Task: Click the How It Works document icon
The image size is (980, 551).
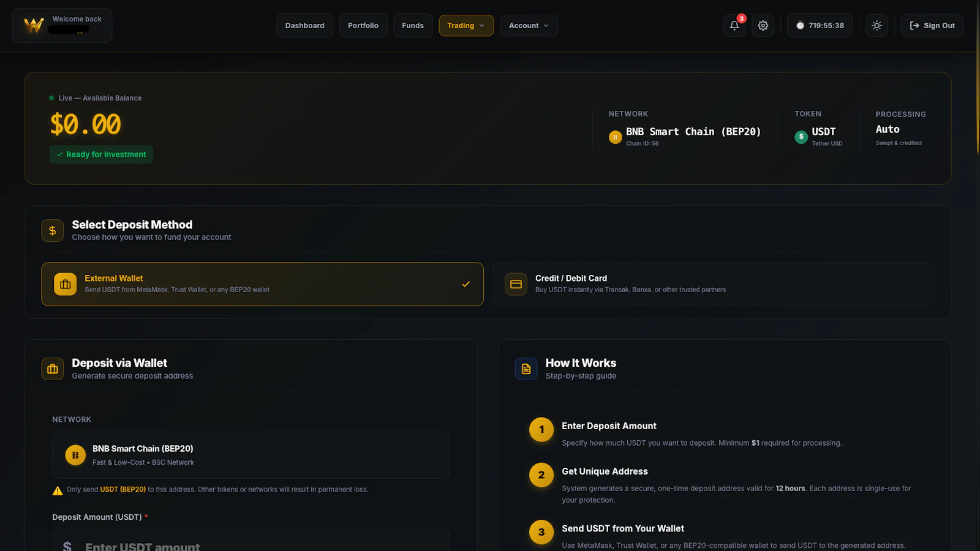Action: (x=526, y=369)
